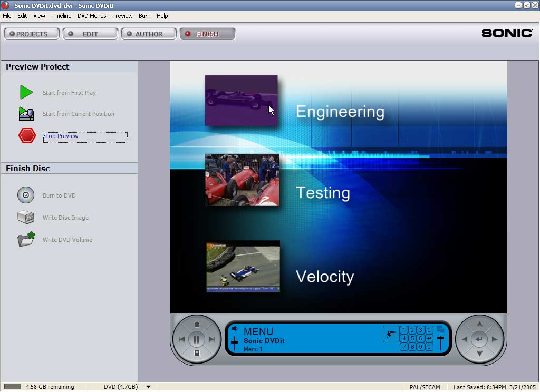Switch to the EDIT tab

click(x=90, y=34)
